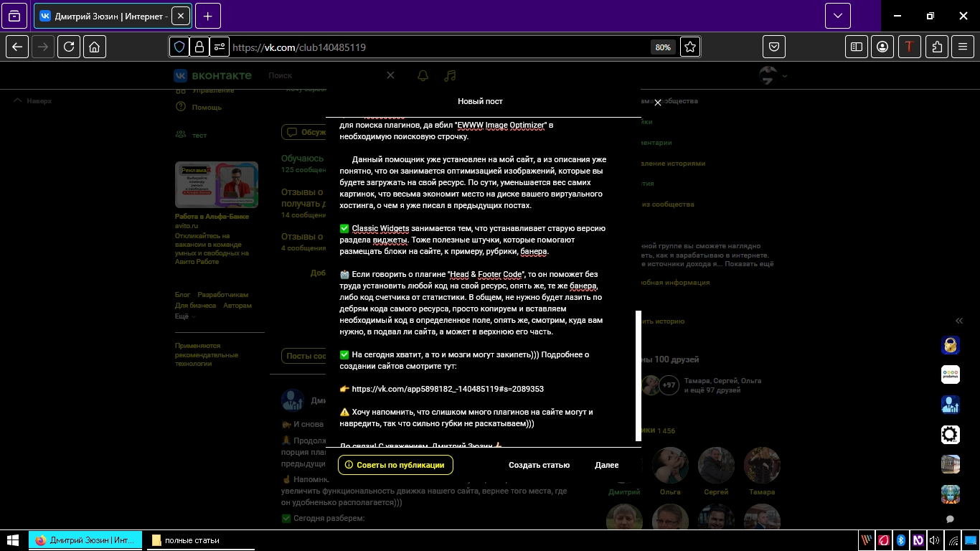This screenshot has height=551, width=980.
Task: Click Наверх scroll-to-top link
Action: coord(33,101)
